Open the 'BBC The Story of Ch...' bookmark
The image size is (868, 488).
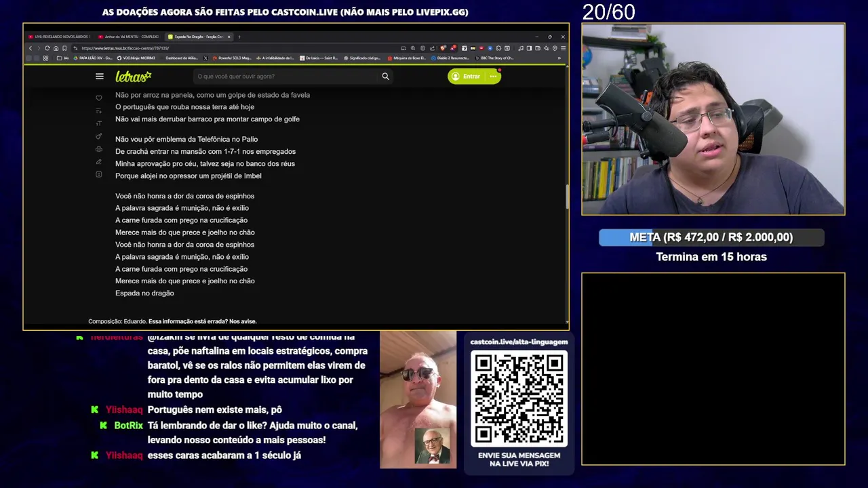coord(494,58)
